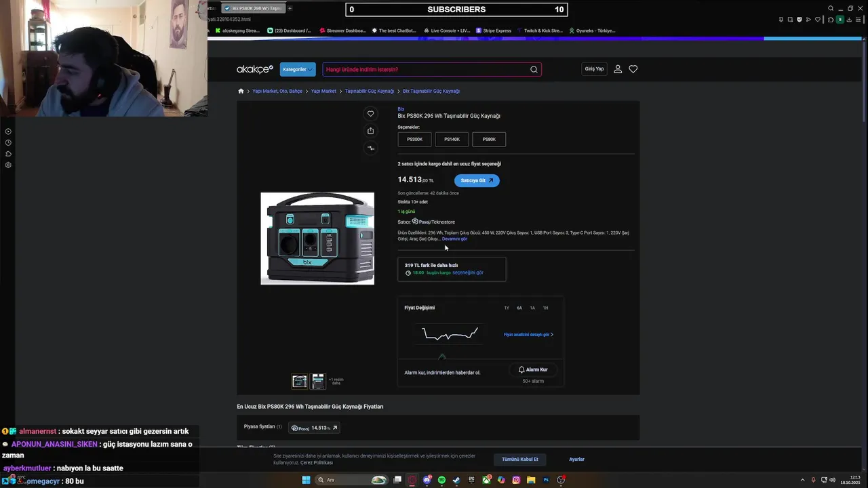Screen dimensions: 868x488
Task: Go to the home icon in breadcrumb
Action: point(241,91)
